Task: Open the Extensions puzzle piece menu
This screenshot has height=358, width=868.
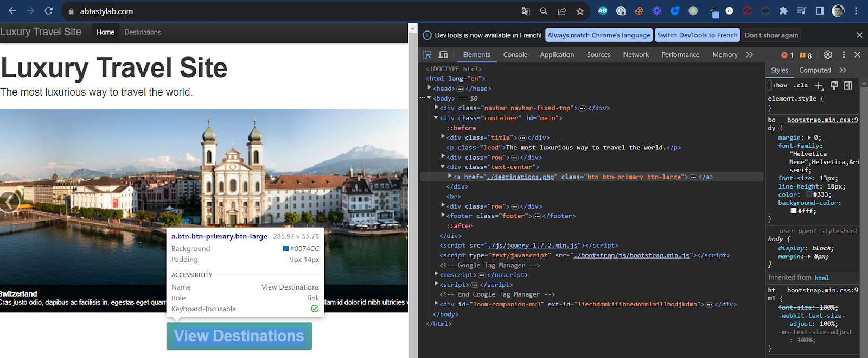Action: pyautogui.click(x=783, y=10)
